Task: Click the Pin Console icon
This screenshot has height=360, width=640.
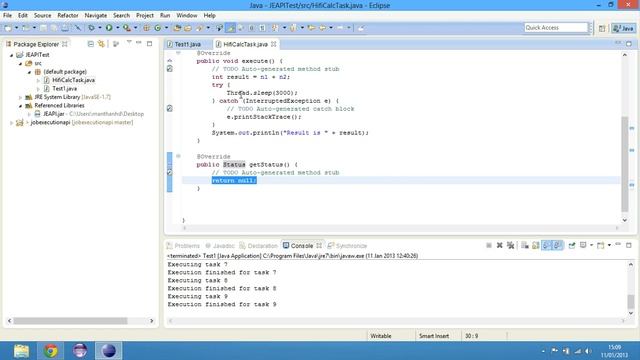Action: (572, 245)
